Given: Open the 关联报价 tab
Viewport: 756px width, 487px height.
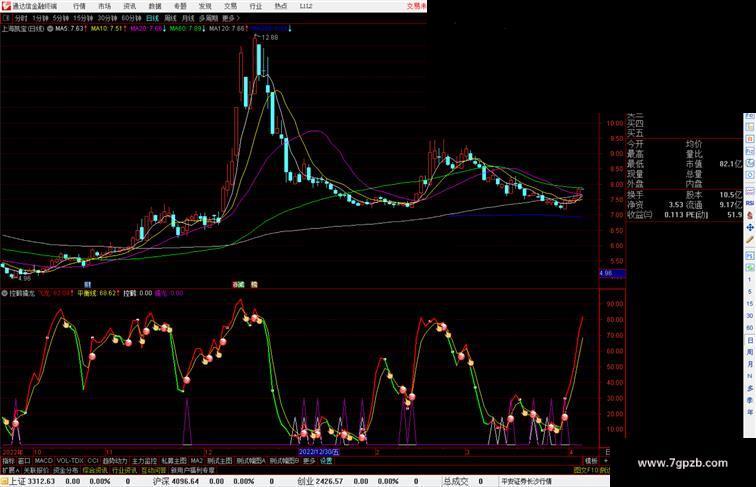Looking at the screenshot, I should click(x=36, y=470).
